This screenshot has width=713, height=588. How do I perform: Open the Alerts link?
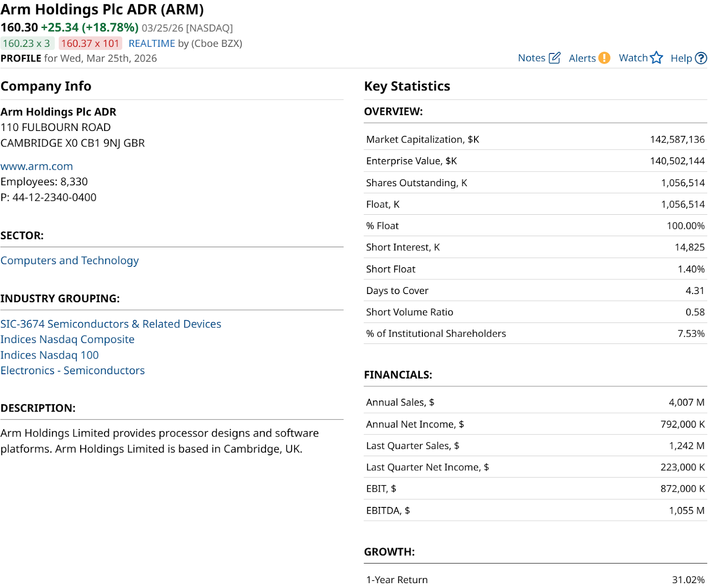point(582,58)
